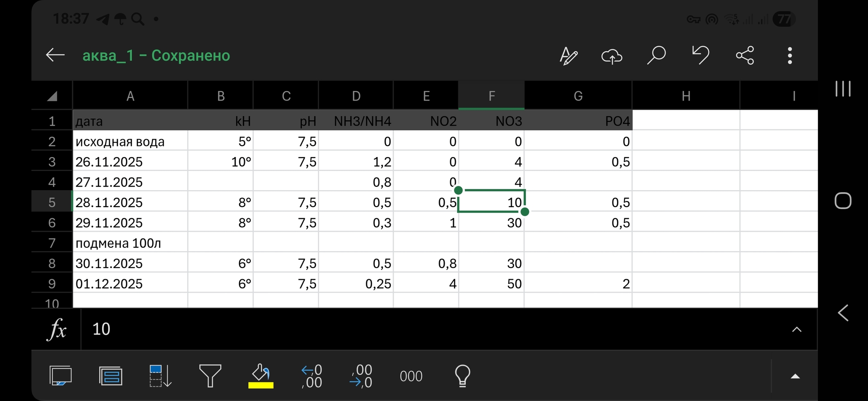The height and width of the screenshot is (401, 868).
Task: Tap the back arrow beside the file name
Action: [x=55, y=55]
